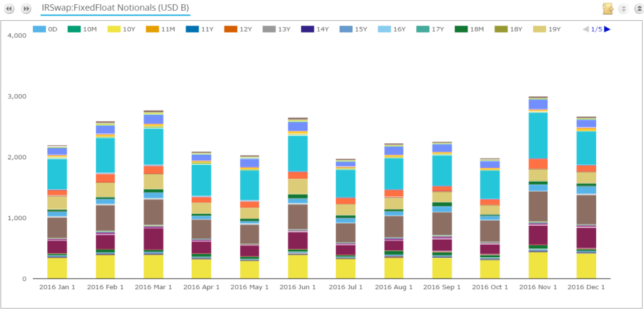The image size is (644, 310).
Task: Toggle 19Y series via legend label
Action: 555,29
